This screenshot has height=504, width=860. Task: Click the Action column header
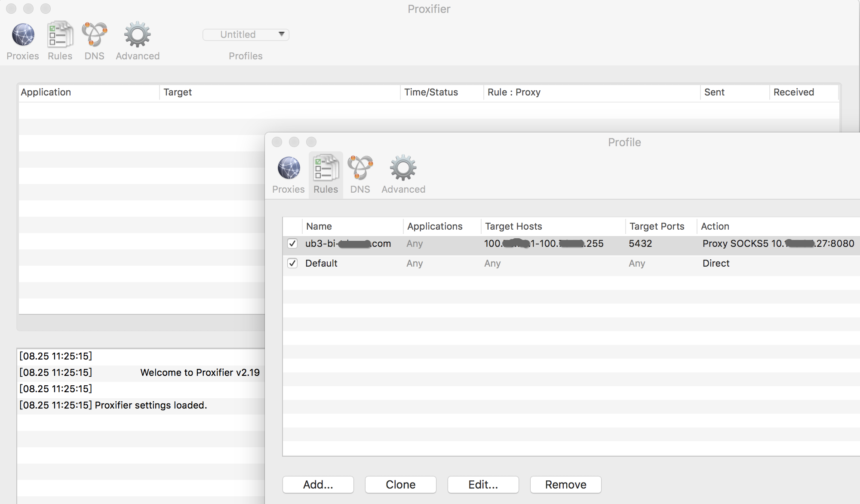[778, 226]
